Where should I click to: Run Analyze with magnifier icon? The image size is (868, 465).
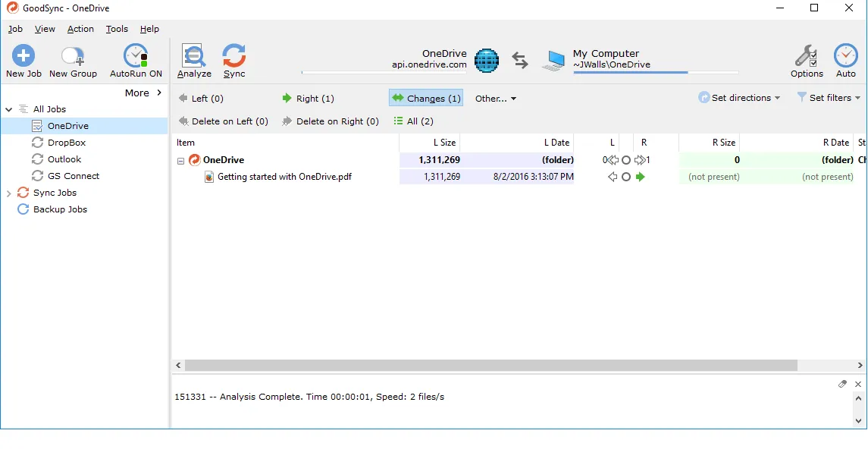194,55
